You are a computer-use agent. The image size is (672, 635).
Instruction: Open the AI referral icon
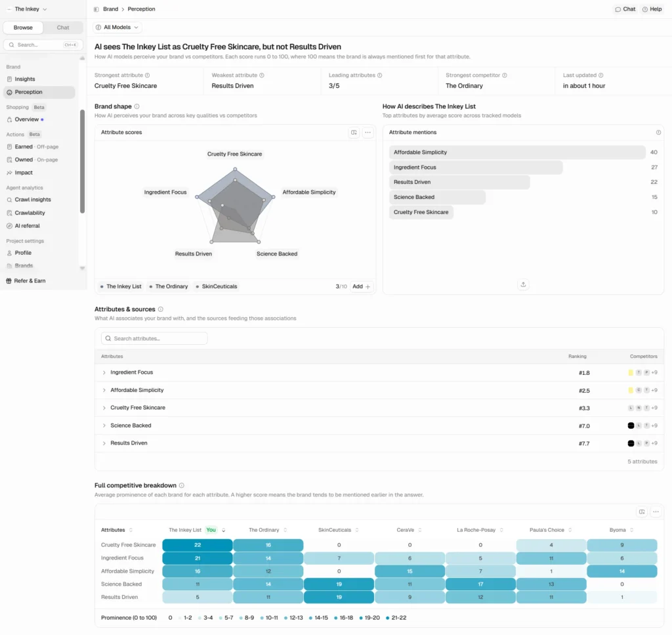point(9,226)
